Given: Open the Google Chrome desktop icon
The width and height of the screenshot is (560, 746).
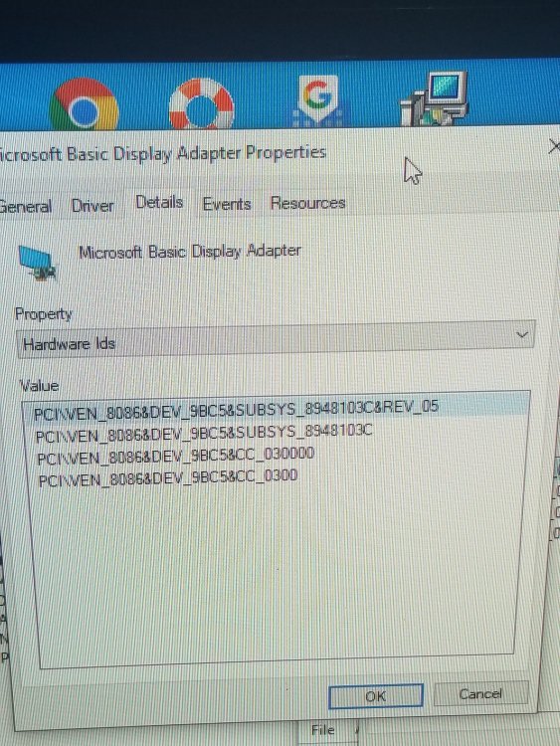Looking at the screenshot, I should point(84,104).
